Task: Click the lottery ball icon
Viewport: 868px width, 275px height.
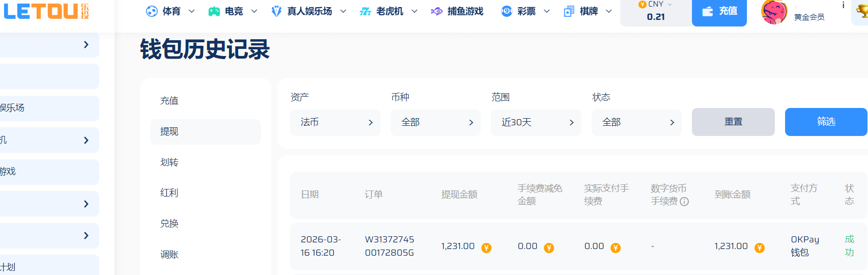Action: 506,11
